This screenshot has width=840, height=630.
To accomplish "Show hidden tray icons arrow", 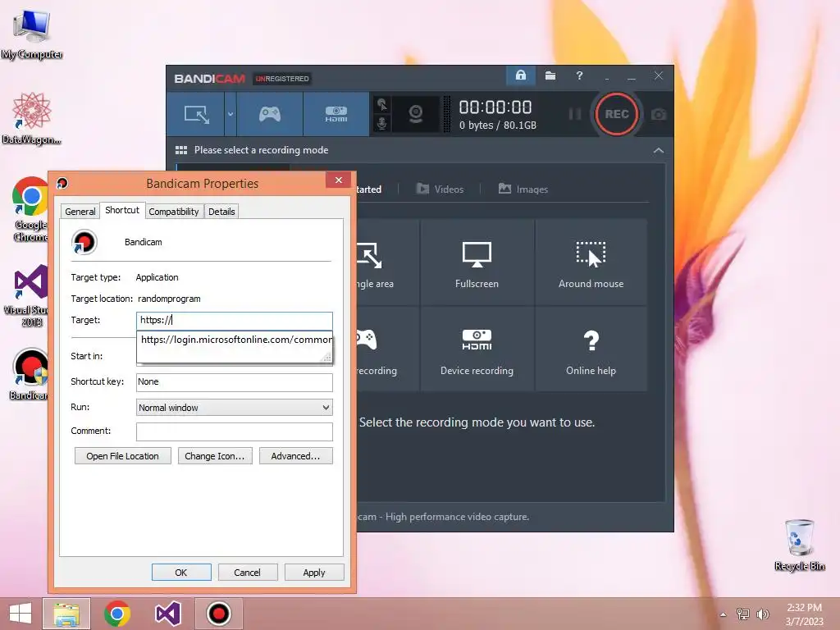I will click(724, 614).
